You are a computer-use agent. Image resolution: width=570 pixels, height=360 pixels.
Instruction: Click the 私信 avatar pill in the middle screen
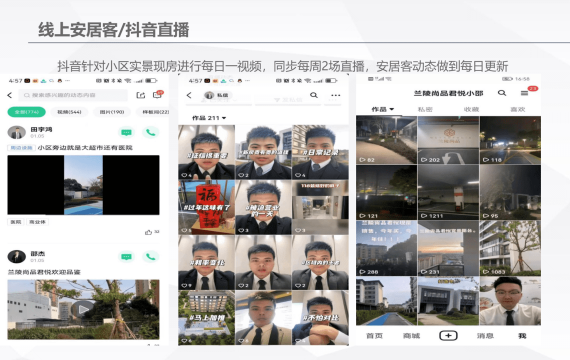tap(217, 95)
